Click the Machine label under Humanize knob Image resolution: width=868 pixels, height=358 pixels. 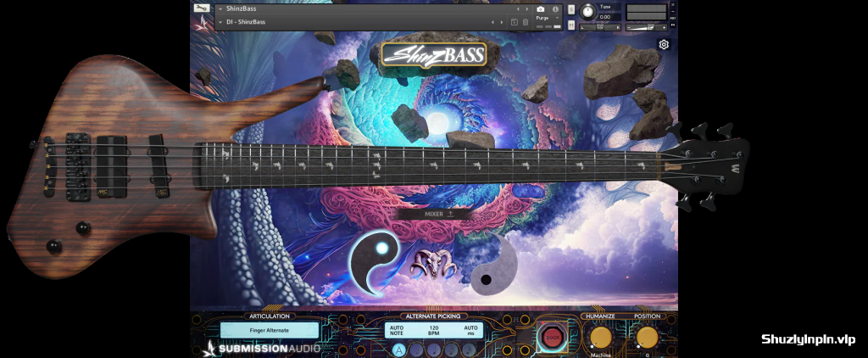coord(601,355)
